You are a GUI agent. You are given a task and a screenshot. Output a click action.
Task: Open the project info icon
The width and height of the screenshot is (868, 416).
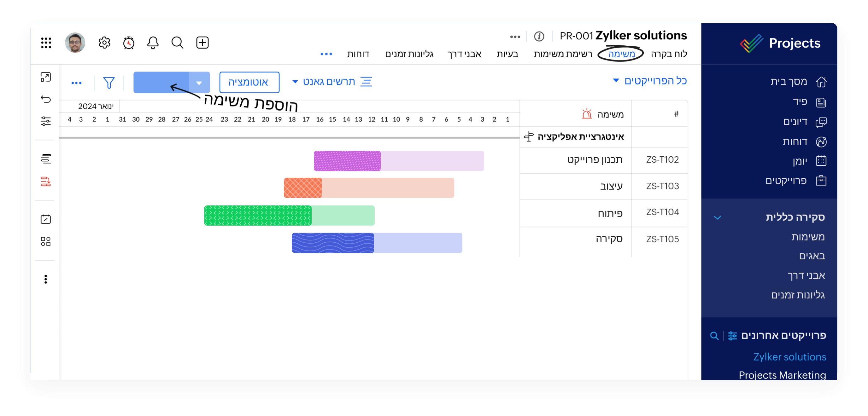click(539, 36)
